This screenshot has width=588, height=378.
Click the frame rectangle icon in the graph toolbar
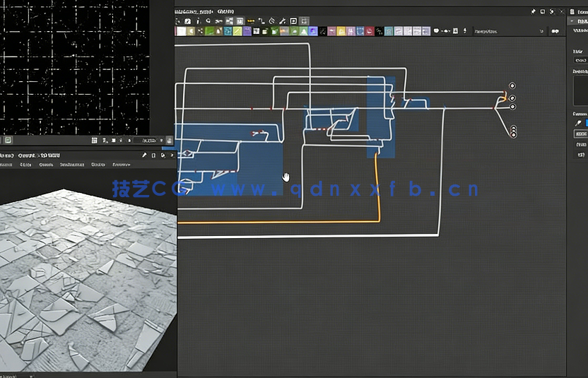[x=293, y=21]
